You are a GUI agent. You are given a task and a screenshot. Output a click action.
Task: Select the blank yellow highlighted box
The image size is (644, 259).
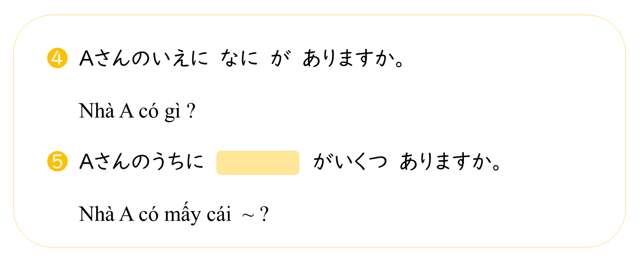coord(258,163)
